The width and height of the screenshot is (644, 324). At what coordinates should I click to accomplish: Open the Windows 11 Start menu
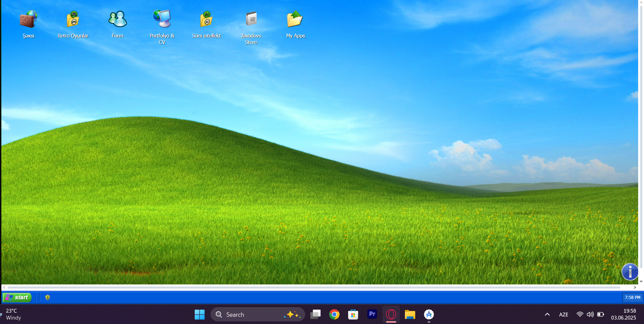tap(200, 314)
